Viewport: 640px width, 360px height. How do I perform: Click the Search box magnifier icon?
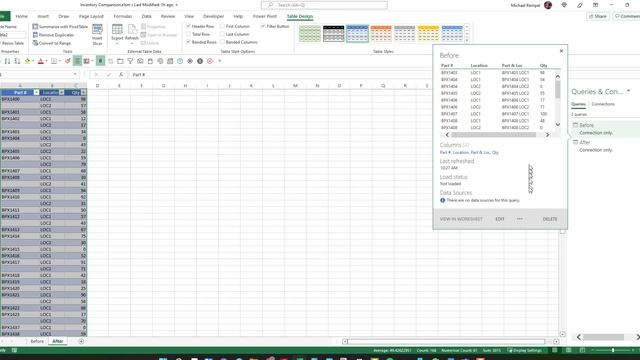tap(270, 5)
